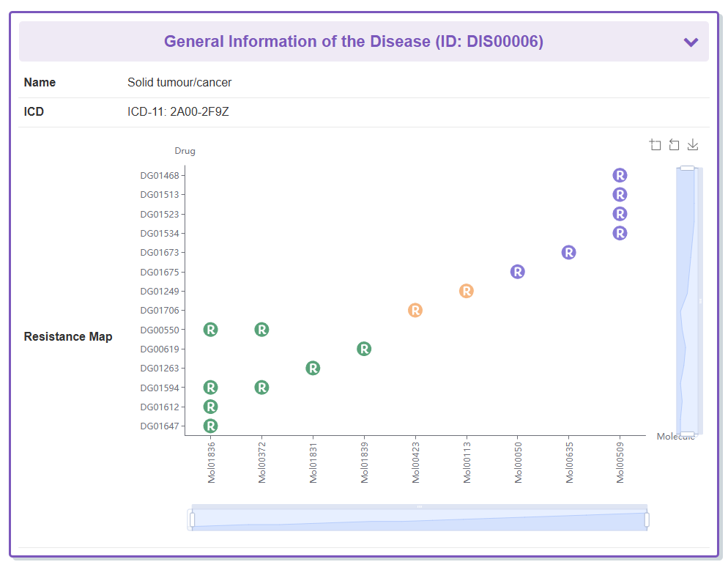728x570 pixels.
Task: Click the right handle of horizontal zoom slider
Action: (x=647, y=519)
